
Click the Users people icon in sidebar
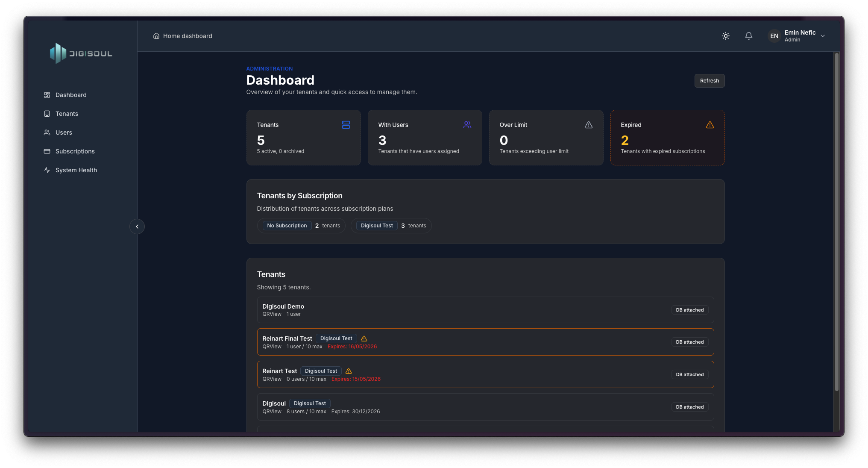[47, 132]
